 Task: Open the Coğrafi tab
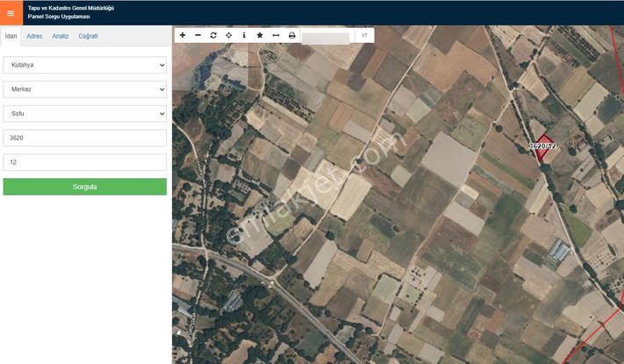(88, 36)
